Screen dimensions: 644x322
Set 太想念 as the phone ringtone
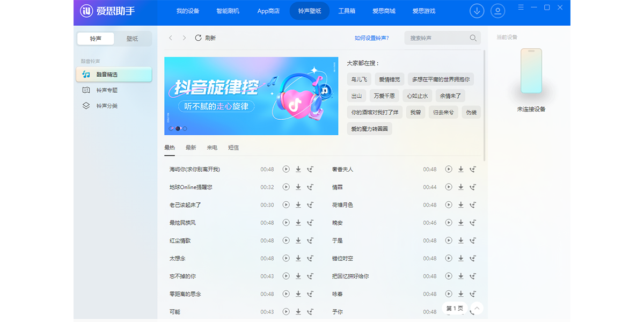310,258
